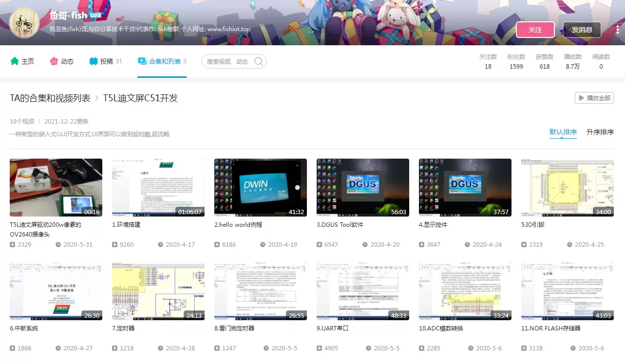
Task: Click the clock icon beside 2020-4-24
Action: pos(468,245)
